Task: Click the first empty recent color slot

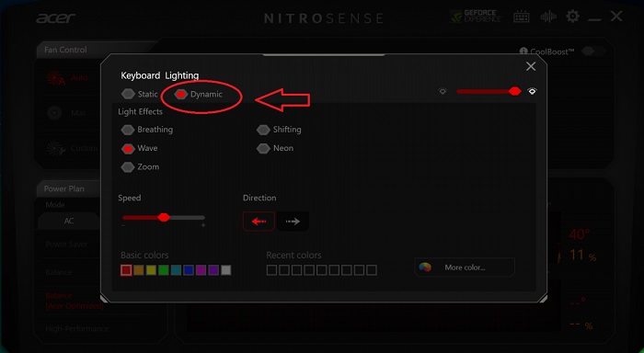Action: [271, 270]
